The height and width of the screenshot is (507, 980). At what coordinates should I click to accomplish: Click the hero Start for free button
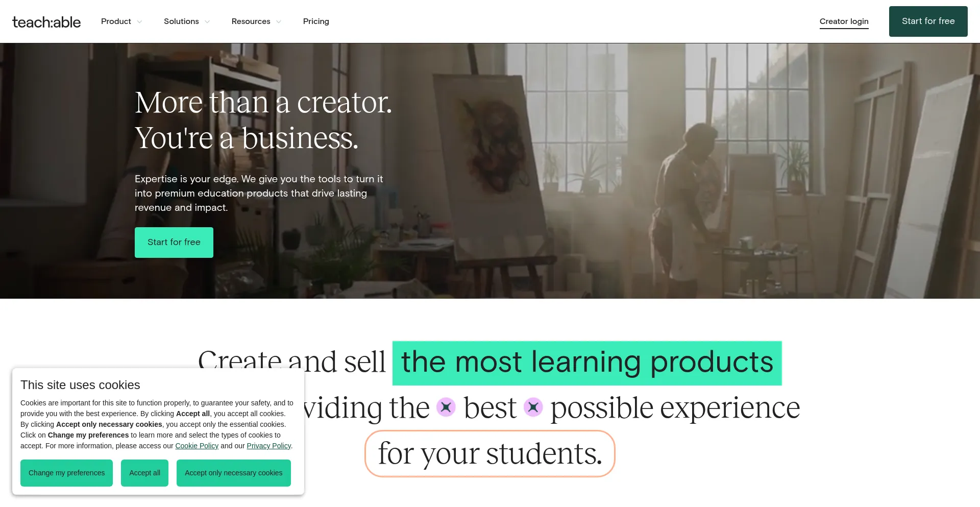click(x=174, y=243)
